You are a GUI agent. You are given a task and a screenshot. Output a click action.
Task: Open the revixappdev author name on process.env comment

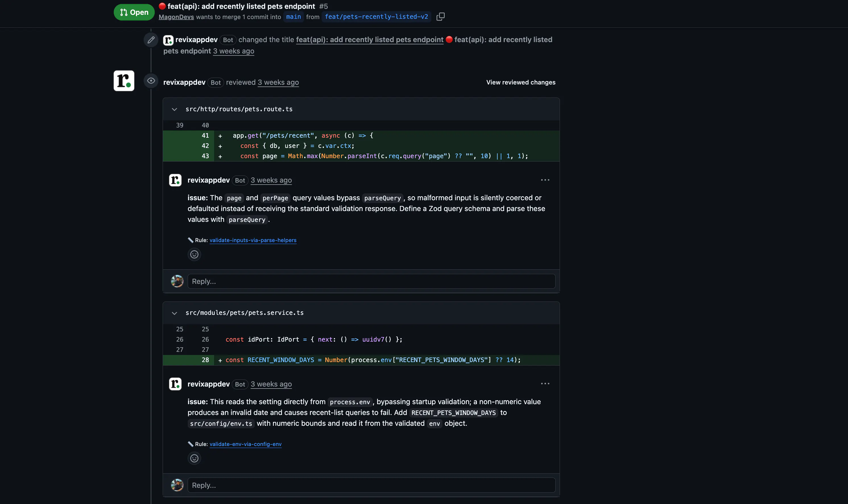[x=208, y=384]
